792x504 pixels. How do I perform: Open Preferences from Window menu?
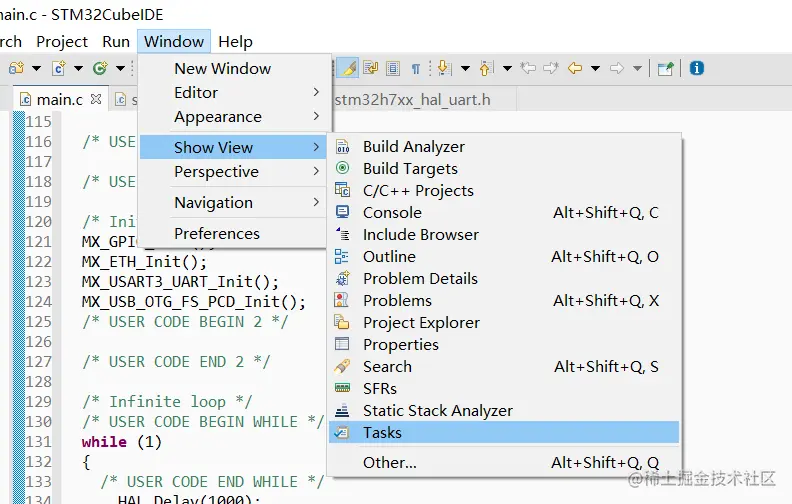[234, 233]
